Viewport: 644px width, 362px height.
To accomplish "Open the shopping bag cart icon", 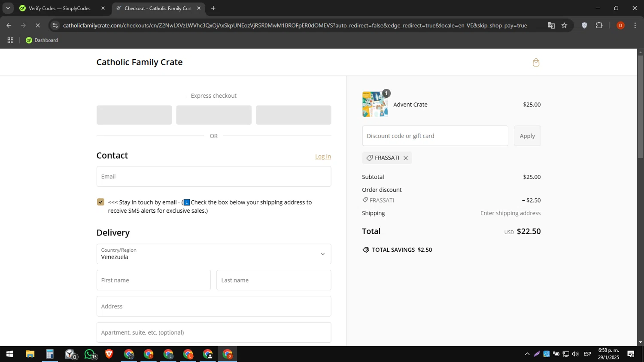I will [x=536, y=63].
